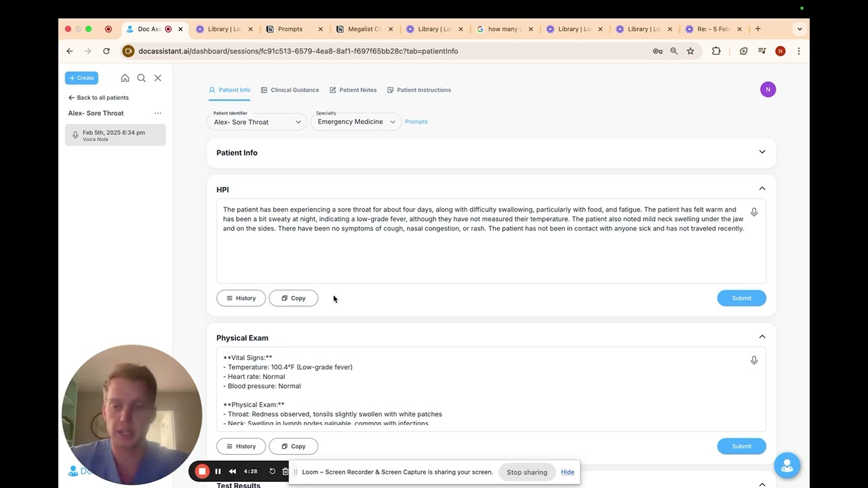Switch to the Re: - 5 Feb browser tab
The width and height of the screenshot is (868, 488).
pyautogui.click(x=713, y=29)
